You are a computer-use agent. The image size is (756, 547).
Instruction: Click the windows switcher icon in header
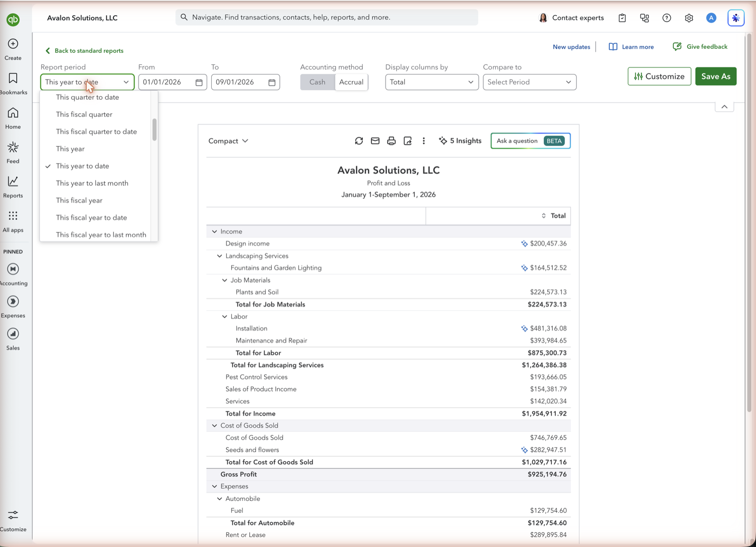click(x=645, y=18)
